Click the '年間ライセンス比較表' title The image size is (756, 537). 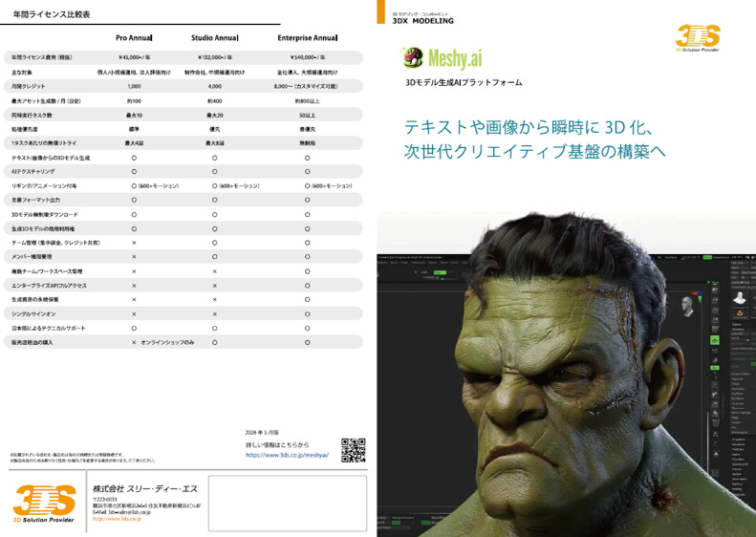[x=52, y=14]
